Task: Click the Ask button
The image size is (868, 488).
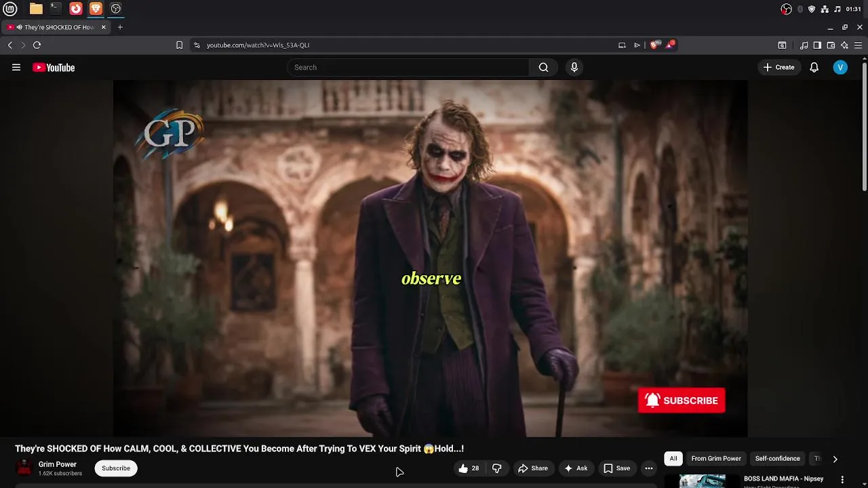Action: (575, 468)
